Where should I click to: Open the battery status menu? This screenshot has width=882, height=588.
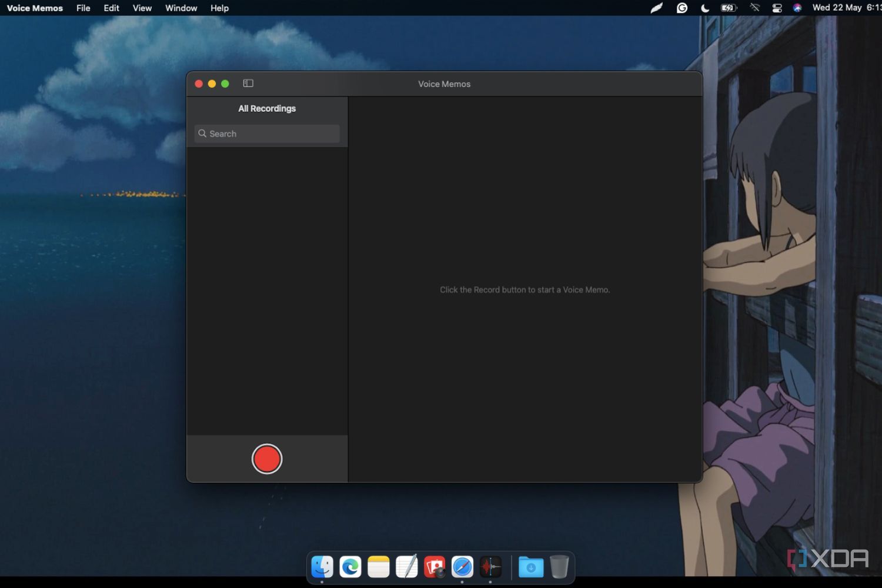click(x=729, y=8)
